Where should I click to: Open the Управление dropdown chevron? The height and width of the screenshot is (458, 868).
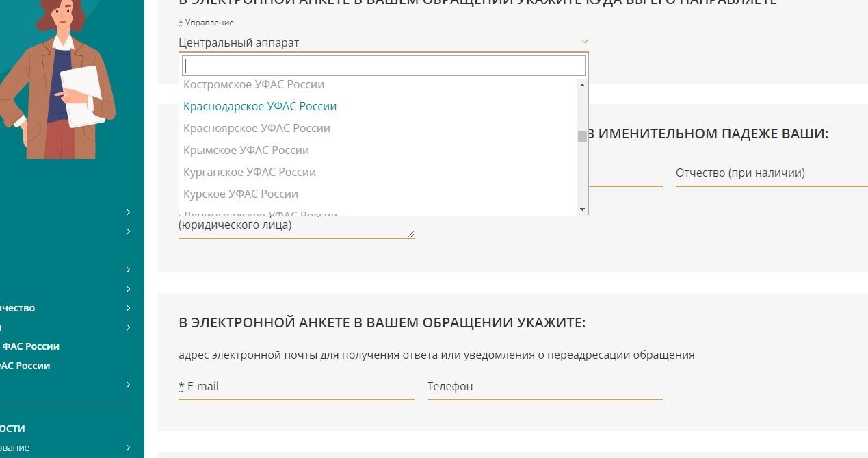584,42
